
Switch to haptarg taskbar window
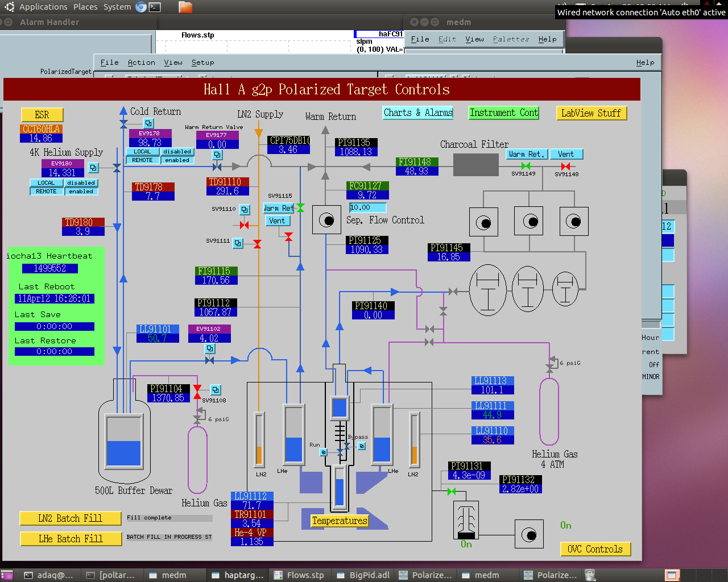click(x=238, y=575)
